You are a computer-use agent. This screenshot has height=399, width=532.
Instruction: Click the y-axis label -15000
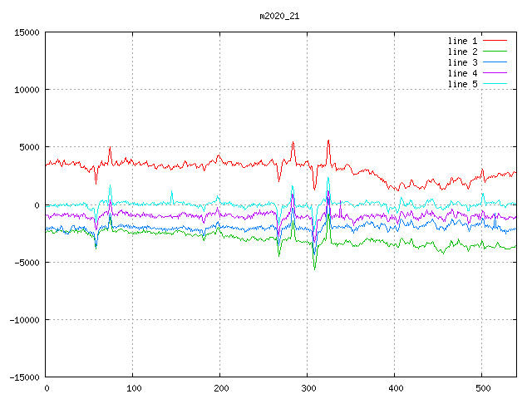coord(24,377)
